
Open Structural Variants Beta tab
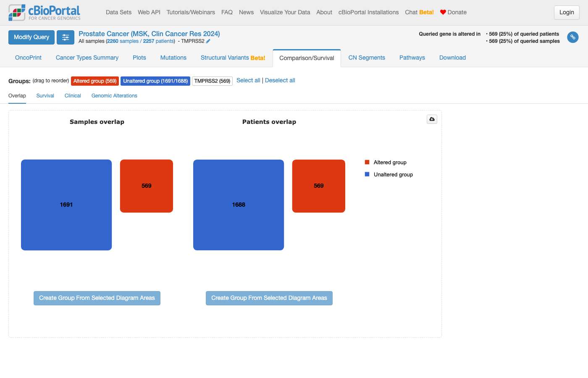233,58
